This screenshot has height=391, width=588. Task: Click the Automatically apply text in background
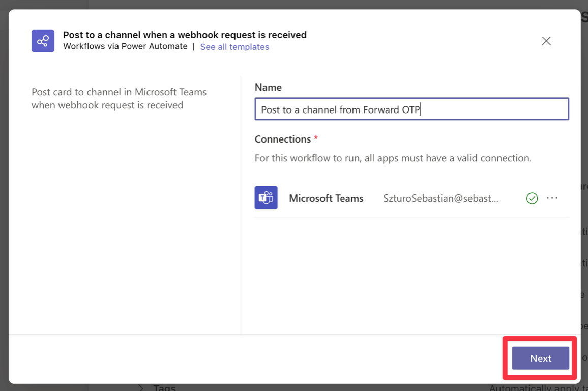coord(538,388)
